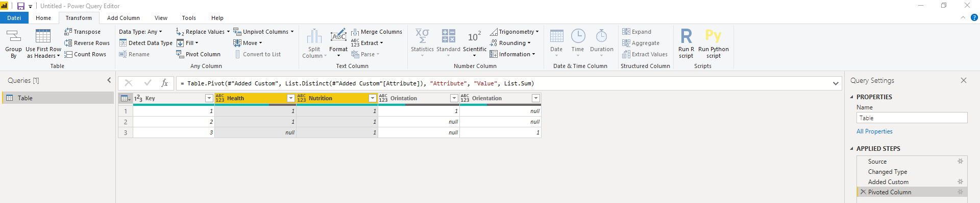Click the Transpose table button
Screen dimensions: 980x203
pyautogui.click(x=83, y=32)
